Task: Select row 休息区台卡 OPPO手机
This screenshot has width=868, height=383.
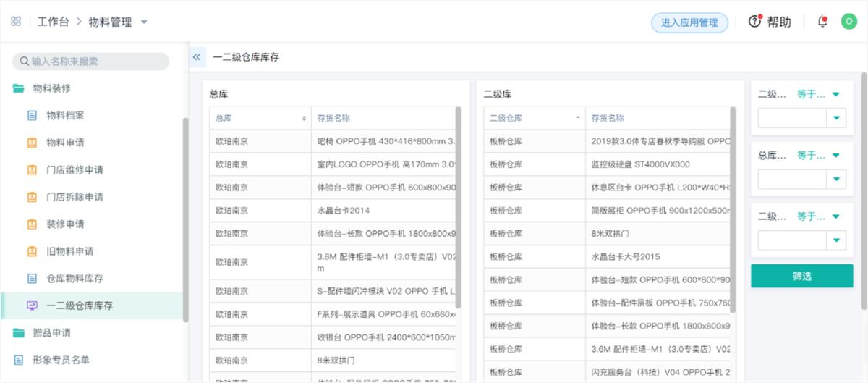Action: pos(607,188)
